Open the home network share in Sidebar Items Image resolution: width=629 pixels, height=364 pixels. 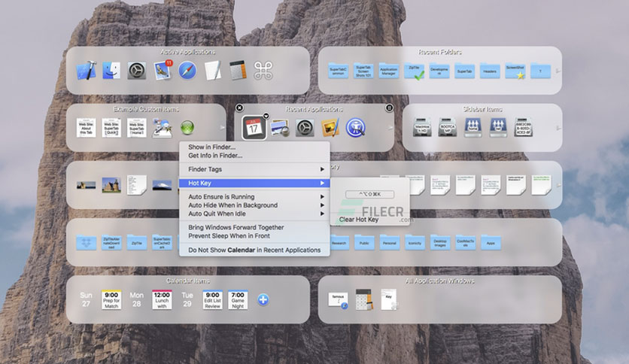(x=473, y=128)
